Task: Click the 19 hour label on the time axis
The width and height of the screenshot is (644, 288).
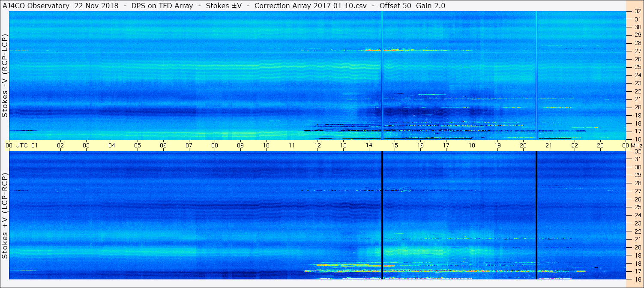Action: [497, 145]
